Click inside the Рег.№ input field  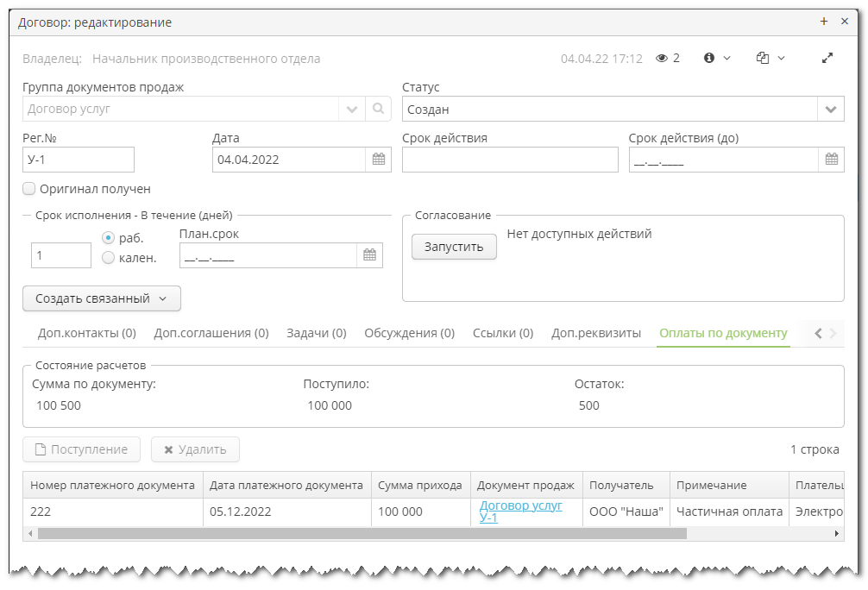[78, 159]
